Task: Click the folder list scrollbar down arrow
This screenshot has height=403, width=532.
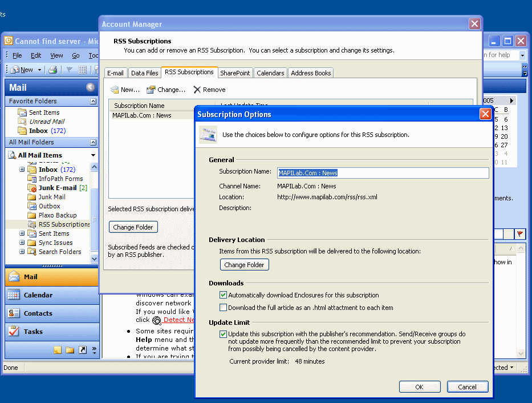Action: [94, 259]
